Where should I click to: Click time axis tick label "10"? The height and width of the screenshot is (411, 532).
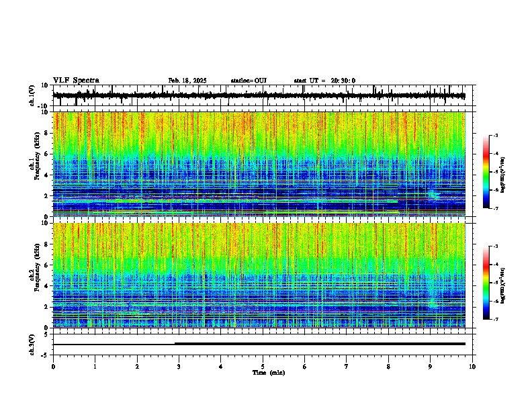(472, 367)
